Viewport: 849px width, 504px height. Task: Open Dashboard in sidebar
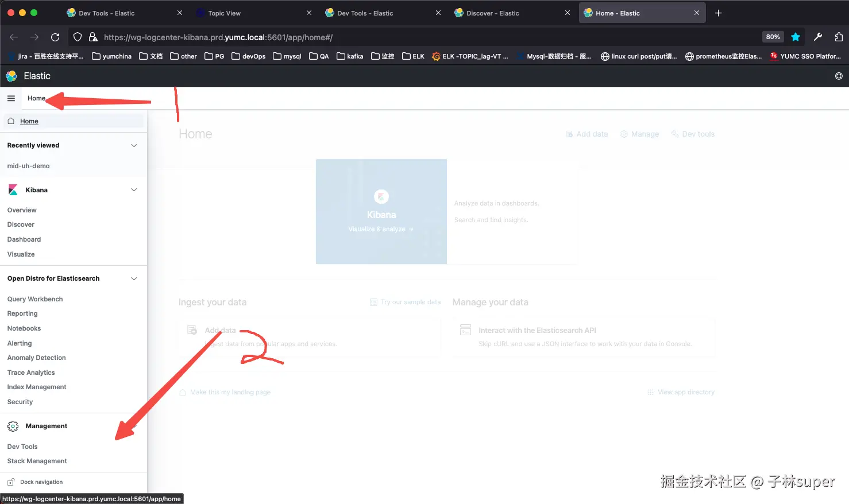coord(24,239)
